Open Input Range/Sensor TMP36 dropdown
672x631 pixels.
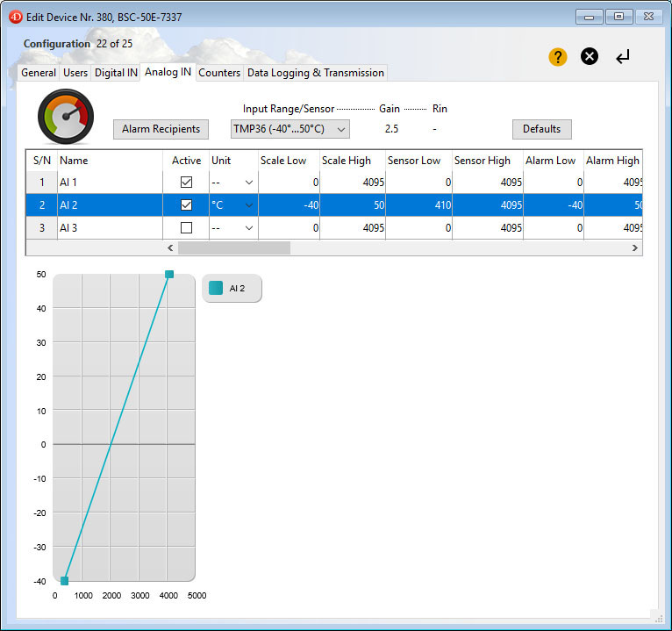tap(290, 129)
